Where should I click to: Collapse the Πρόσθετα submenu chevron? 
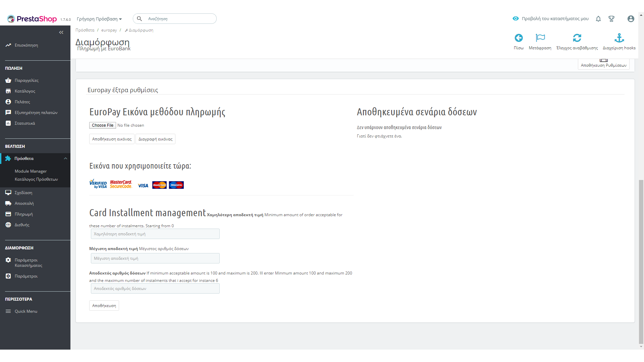[x=65, y=159]
